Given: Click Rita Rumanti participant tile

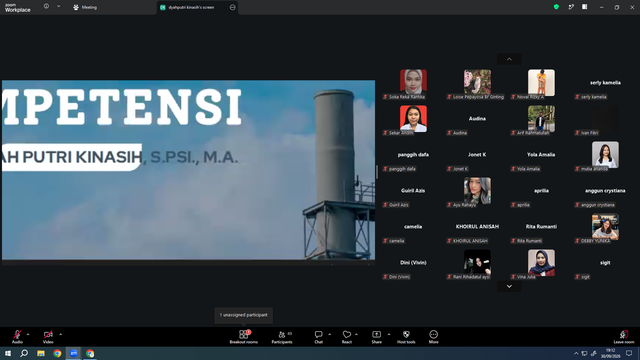Looking at the screenshot, I should pos(541,228).
